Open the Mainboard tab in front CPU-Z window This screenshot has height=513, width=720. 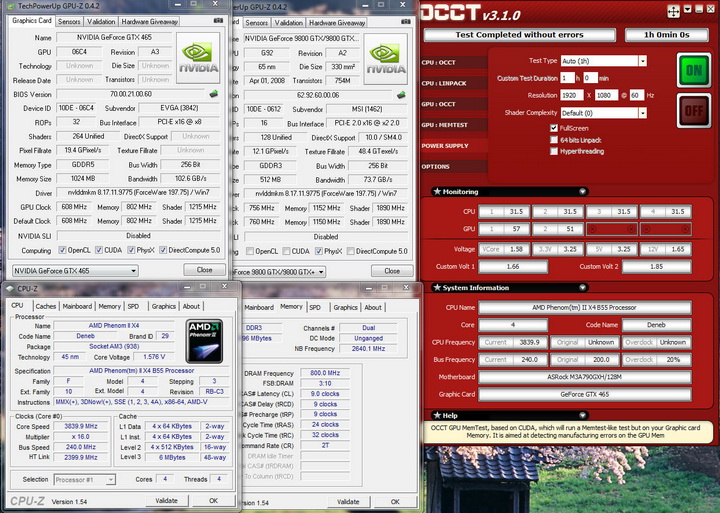pos(77,306)
